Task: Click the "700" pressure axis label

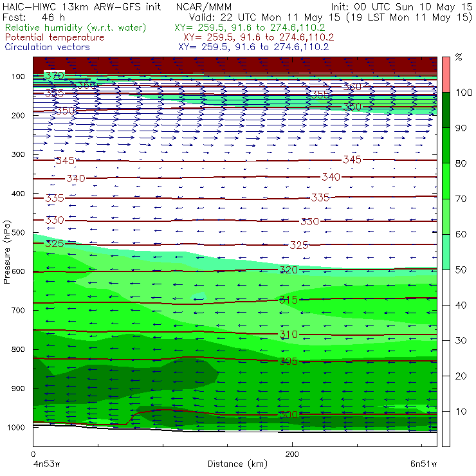Action: coord(18,310)
